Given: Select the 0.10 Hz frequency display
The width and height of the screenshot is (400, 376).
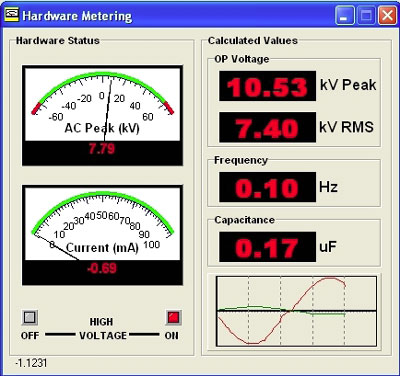Looking at the screenshot, I should [x=267, y=187].
